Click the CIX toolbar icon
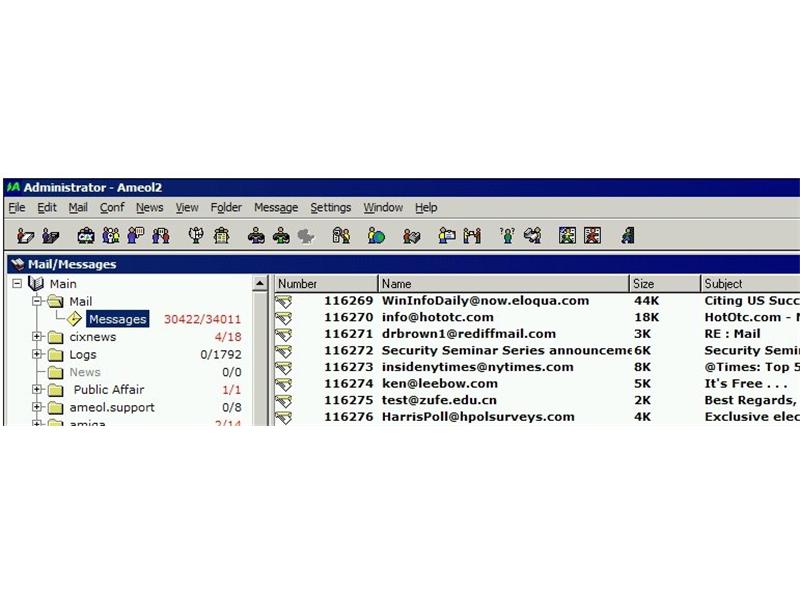Screen dimensions: 800x600 pos(86,236)
